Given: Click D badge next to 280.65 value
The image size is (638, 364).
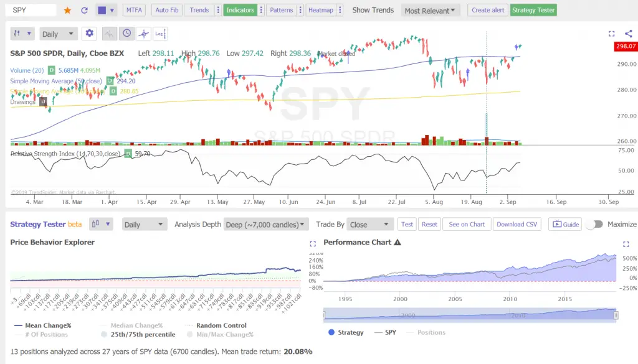Looking at the screenshot, I should pyautogui.click(x=113, y=91).
